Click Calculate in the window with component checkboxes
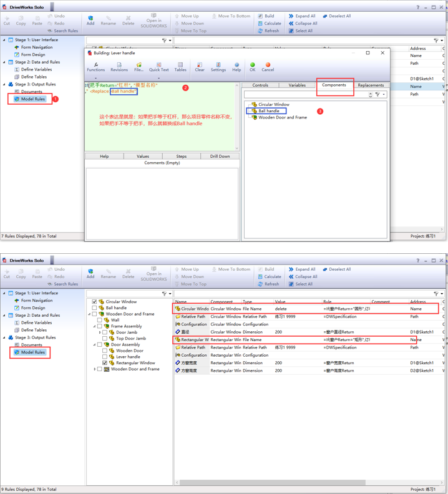This screenshot has height=494, width=448. (270, 276)
